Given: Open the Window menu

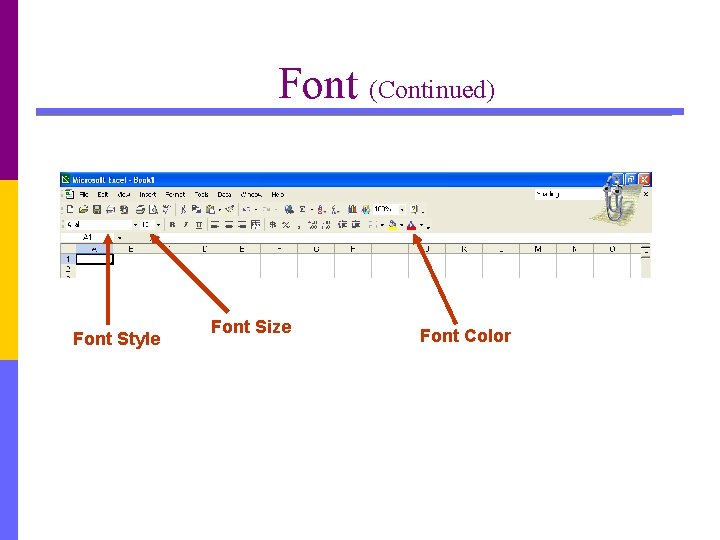Looking at the screenshot, I should pos(251,194).
